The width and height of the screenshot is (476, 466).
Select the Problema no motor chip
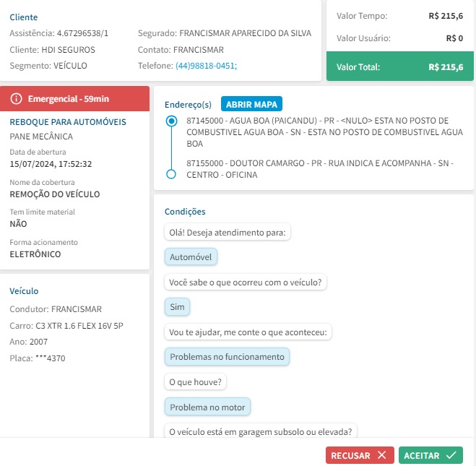tap(207, 407)
